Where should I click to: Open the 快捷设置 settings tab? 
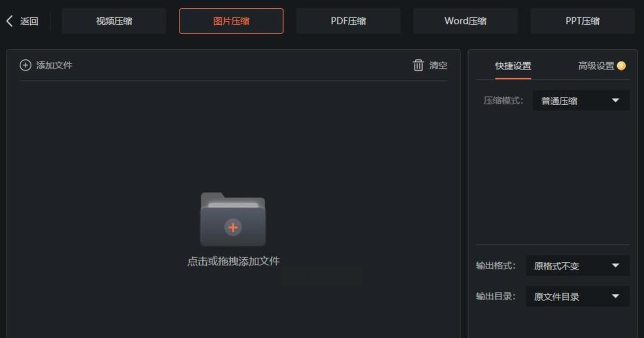pos(513,66)
